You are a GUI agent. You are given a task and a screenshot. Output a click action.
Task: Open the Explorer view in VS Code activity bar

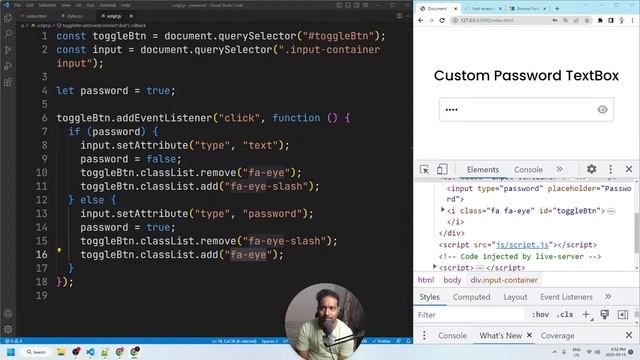click(x=8, y=18)
